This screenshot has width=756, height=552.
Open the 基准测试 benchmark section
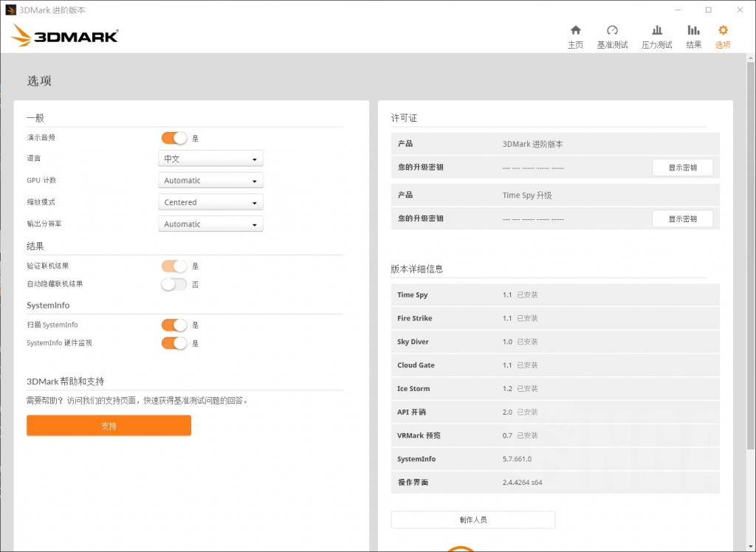click(612, 35)
